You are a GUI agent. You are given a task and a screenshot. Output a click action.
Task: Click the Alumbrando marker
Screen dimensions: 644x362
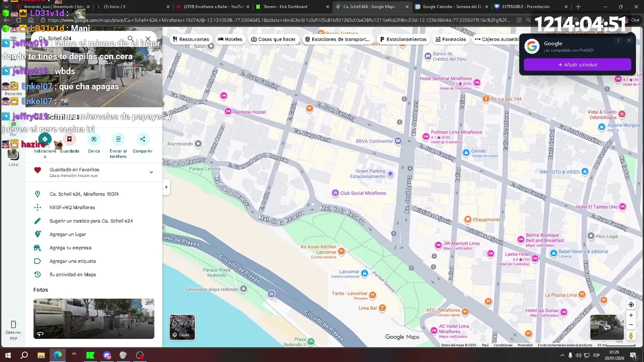tap(198, 144)
